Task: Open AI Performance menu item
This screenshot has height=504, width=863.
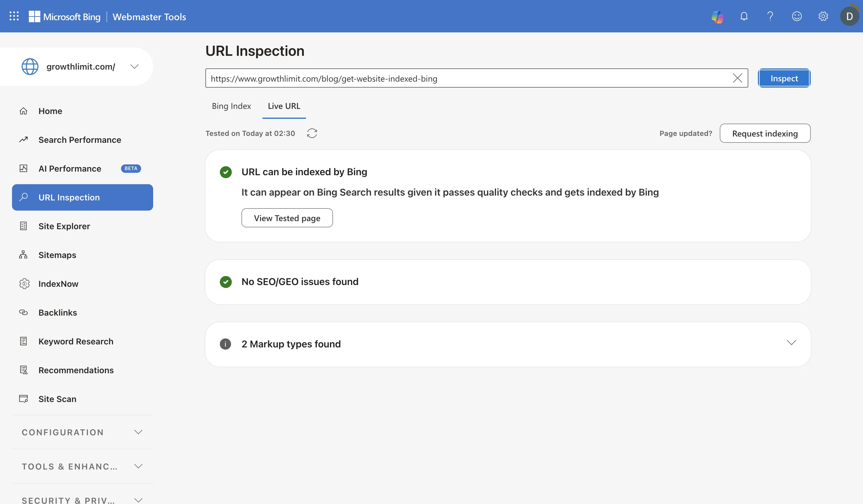Action: [x=83, y=168]
